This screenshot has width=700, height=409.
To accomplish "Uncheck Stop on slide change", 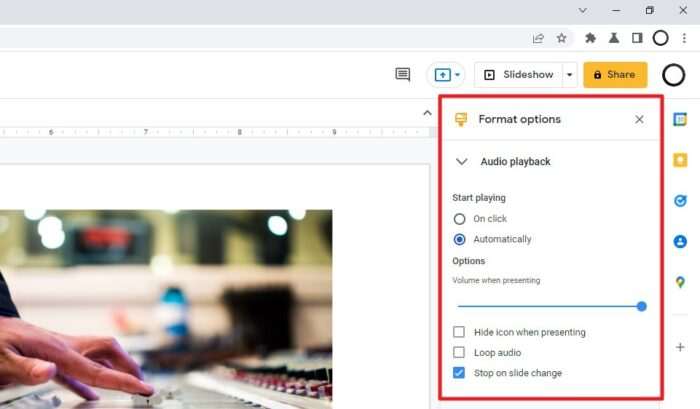I will coord(459,372).
